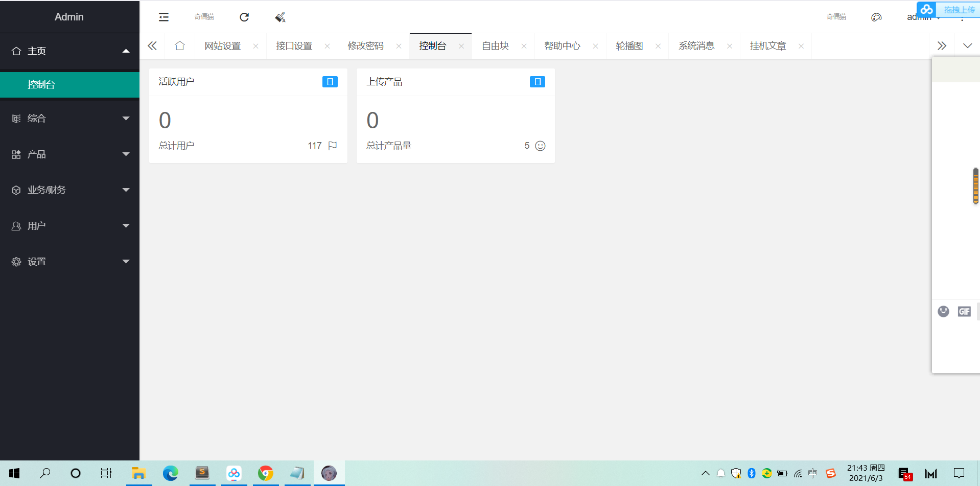Open the theme palette icon
This screenshot has height=486, width=980.
pyautogui.click(x=876, y=17)
